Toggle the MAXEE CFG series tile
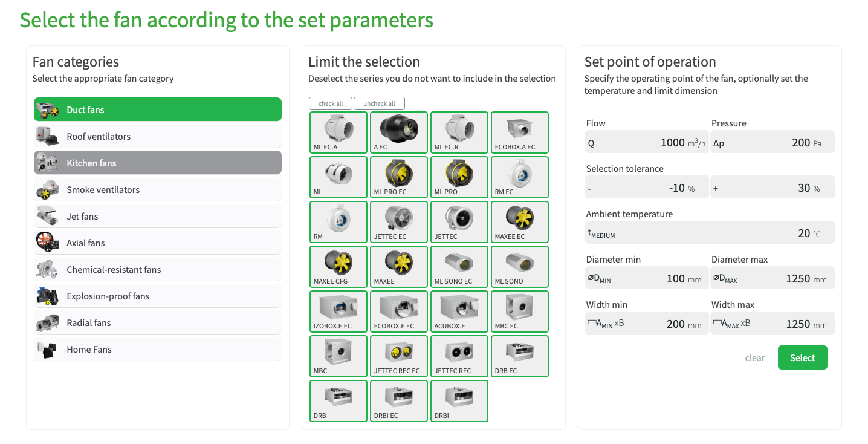The height and width of the screenshot is (444, 868). pos(338,267)
